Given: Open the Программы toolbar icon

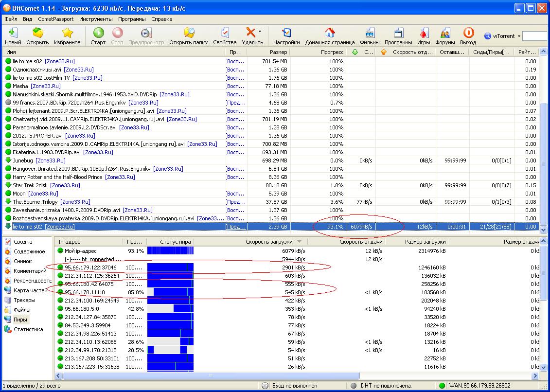Looking at the screenshot, I should pyautogui.click(x=398, y=33).
